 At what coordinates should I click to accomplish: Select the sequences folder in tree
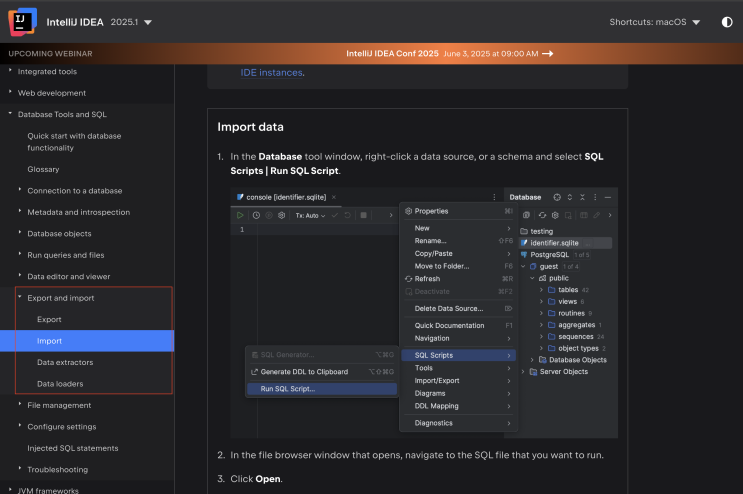pos(576,337)
